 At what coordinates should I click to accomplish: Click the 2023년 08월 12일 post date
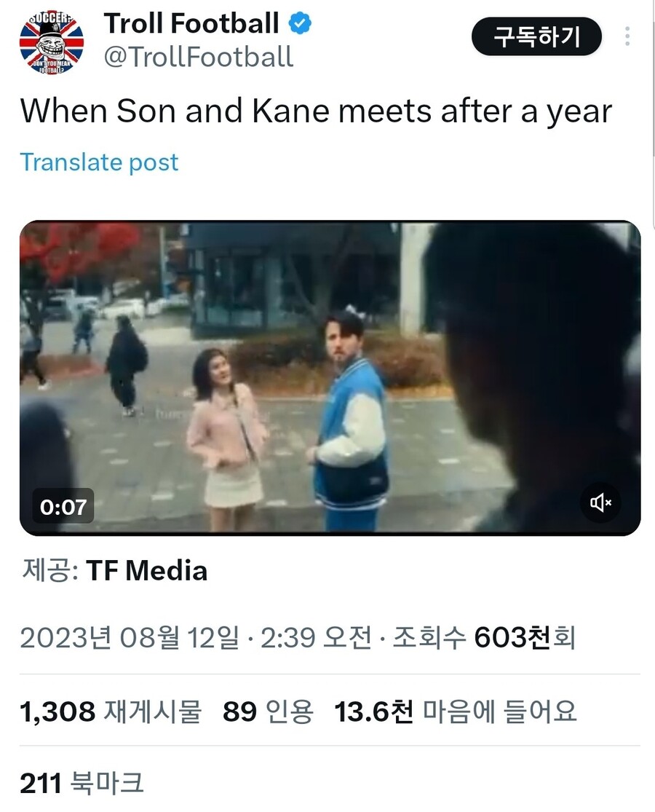[x=129, y=638]
